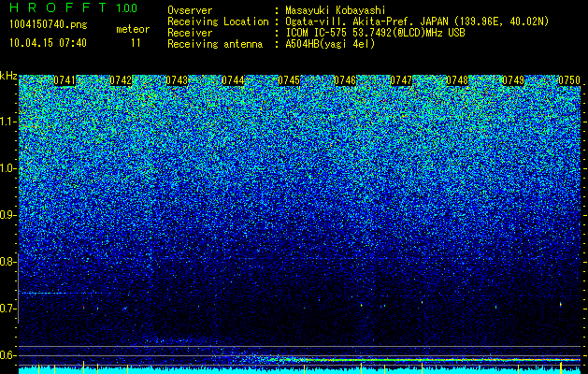Click the 0746 time marker

pos(345,80)
